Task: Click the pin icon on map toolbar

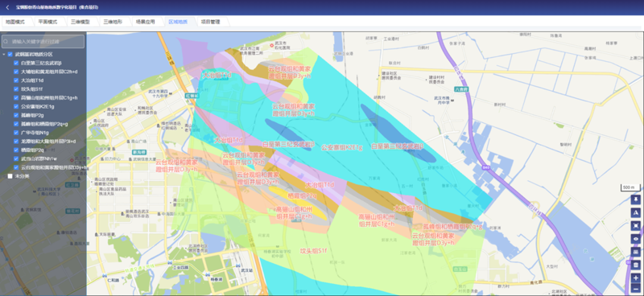Action: [636, 200]
